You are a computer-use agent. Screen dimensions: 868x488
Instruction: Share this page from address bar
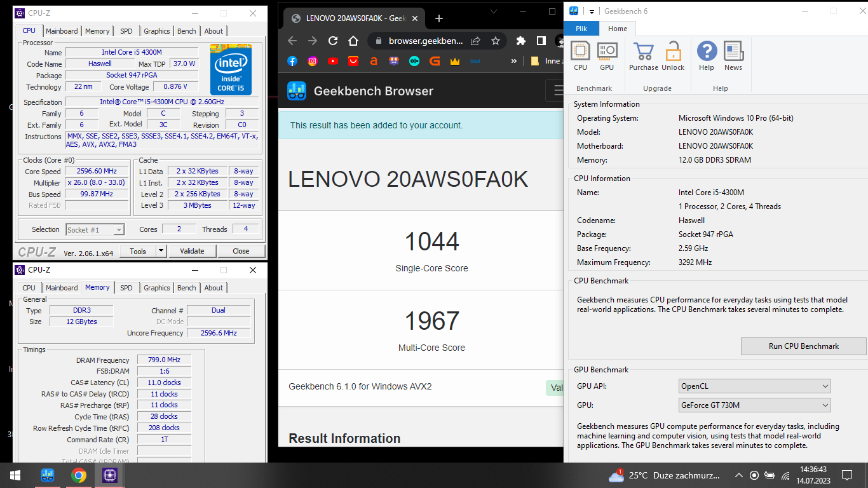pos(475,41)
